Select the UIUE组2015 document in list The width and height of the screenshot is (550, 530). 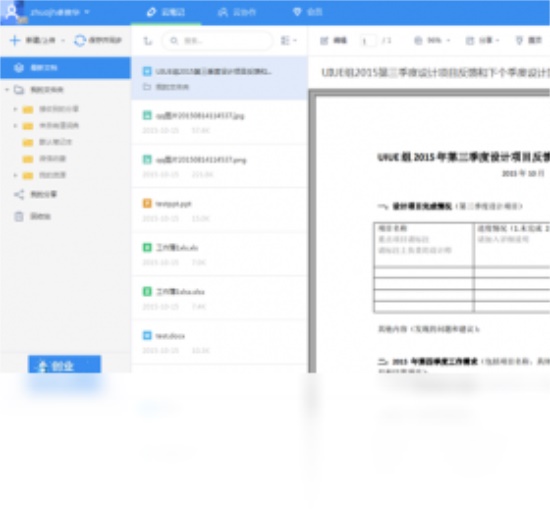(x=220, y=78)
